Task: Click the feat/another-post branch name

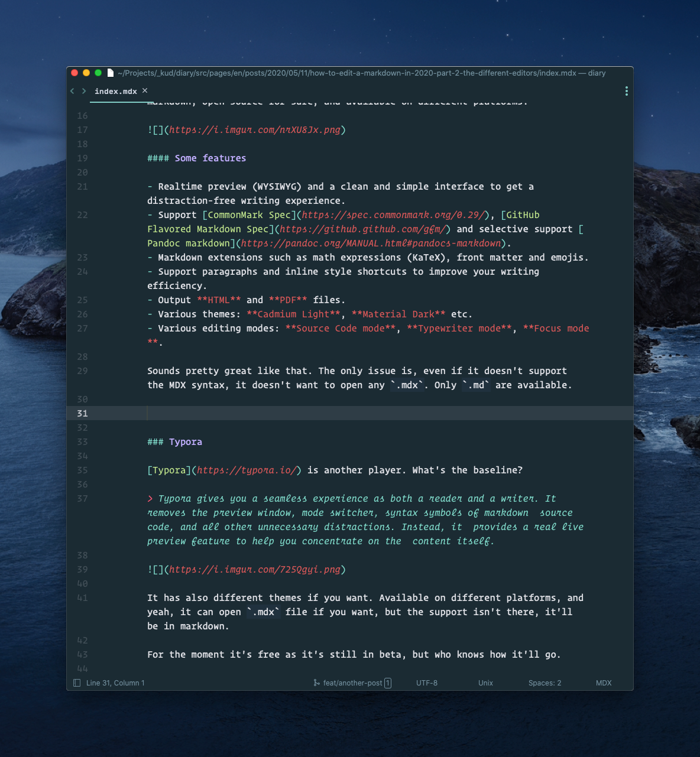Action: [353, 683]
